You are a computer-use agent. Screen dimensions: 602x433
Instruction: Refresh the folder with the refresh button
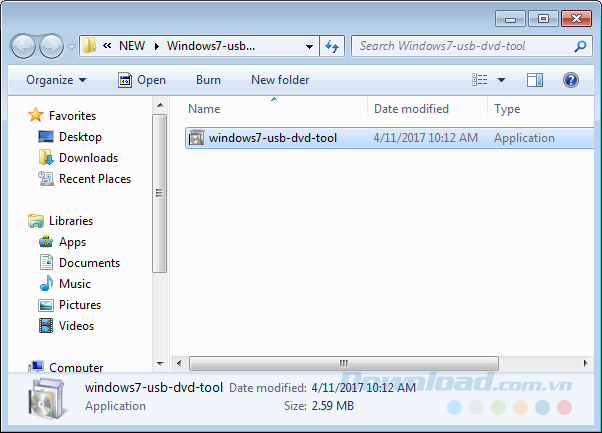click(332, 46)
